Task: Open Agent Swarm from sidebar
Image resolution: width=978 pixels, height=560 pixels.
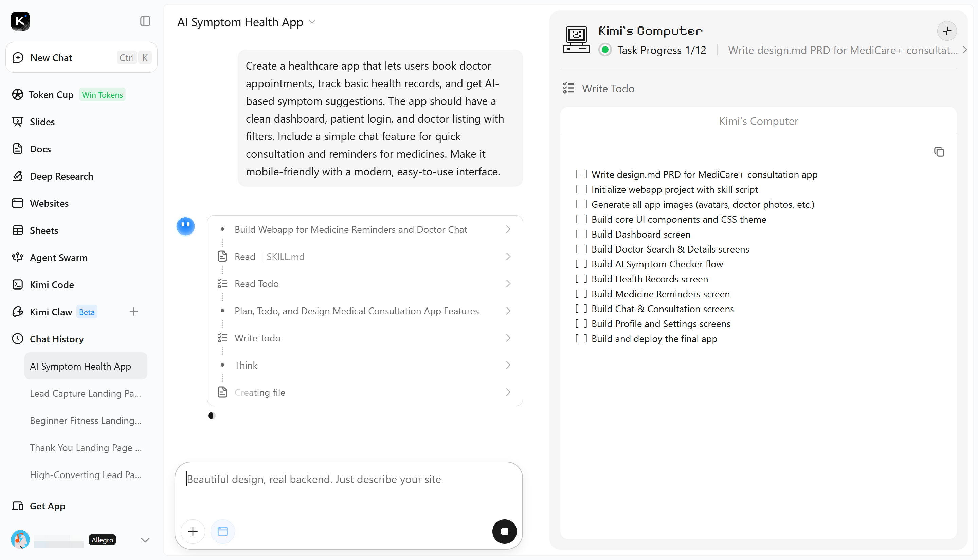Action: coord(59,257)
